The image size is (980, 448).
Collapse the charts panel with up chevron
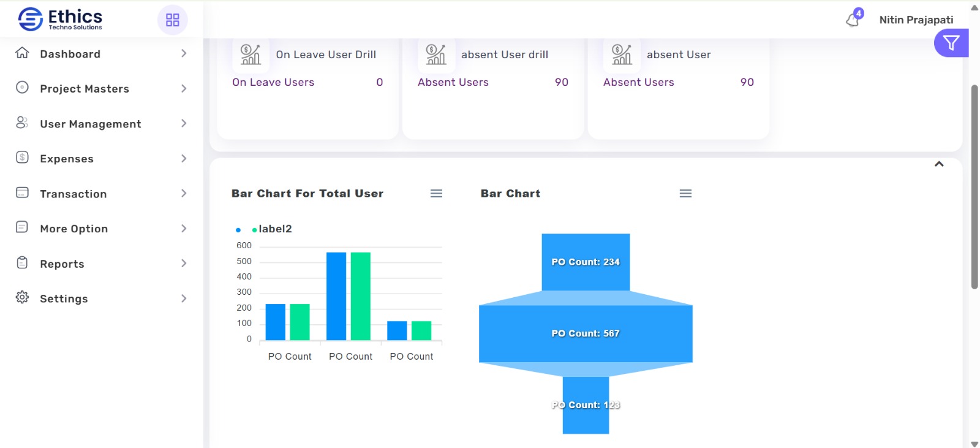(x=939, y=164)
